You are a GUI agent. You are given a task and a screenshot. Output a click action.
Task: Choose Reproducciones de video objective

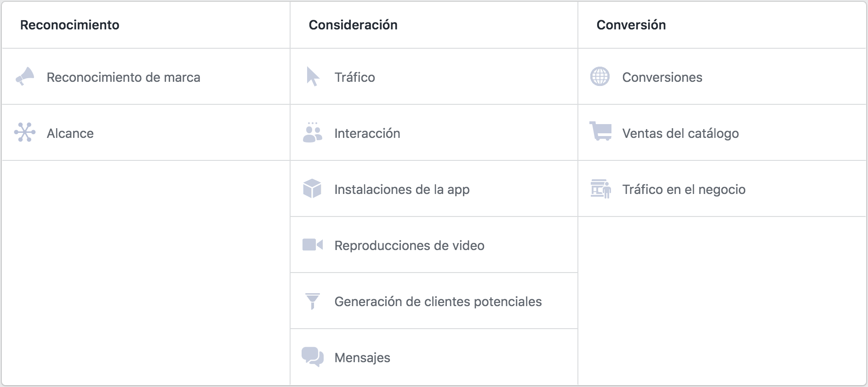(x=409, y=245)
